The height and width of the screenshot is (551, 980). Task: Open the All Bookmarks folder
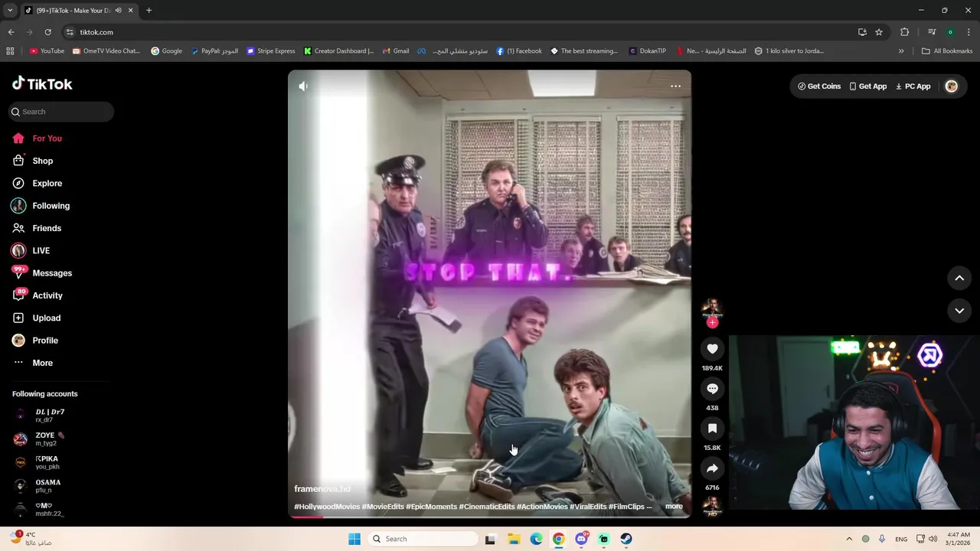[x=947, y=51]
